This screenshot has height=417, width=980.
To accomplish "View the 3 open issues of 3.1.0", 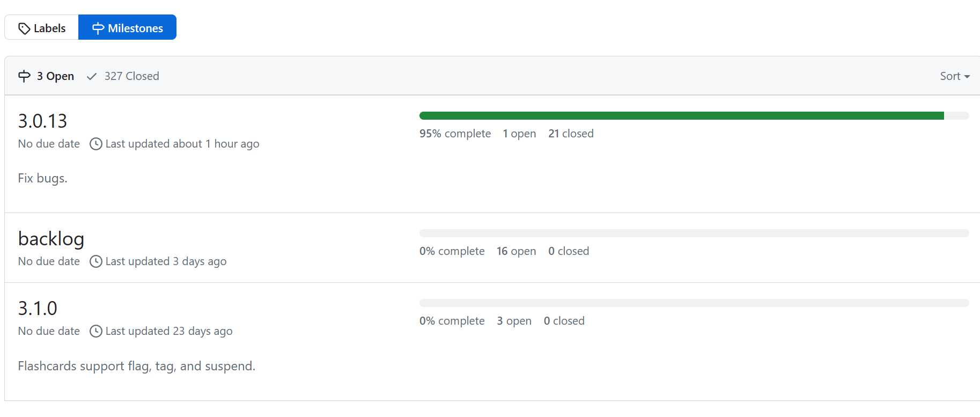I will [514, 321].
